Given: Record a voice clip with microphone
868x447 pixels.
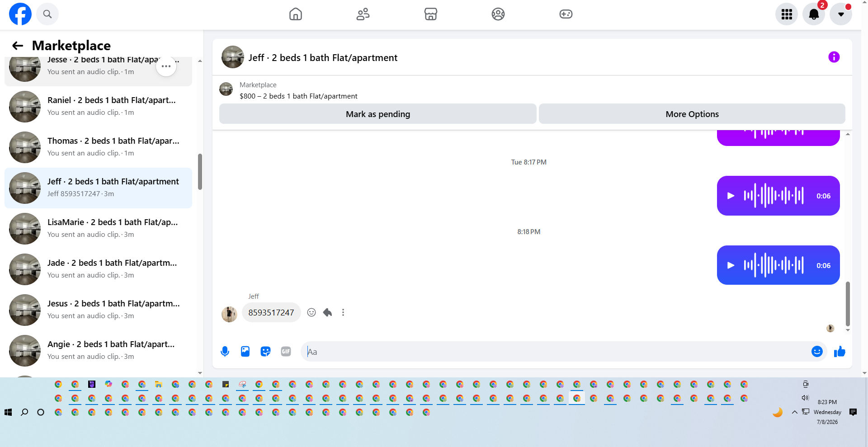Looking at the screenshot, I should tap(225, 352).
